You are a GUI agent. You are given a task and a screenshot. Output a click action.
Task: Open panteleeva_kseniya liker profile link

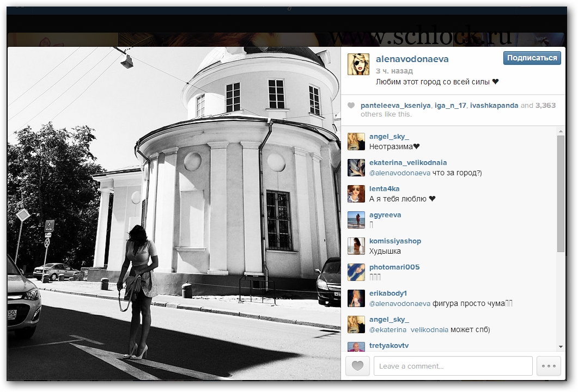396,106
